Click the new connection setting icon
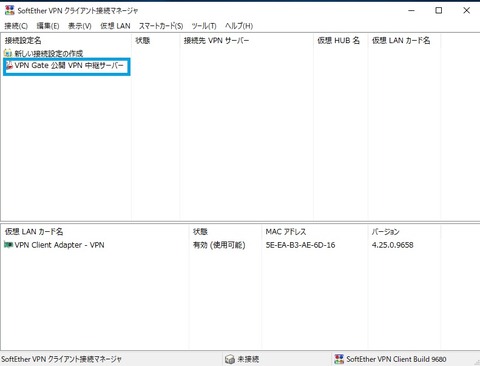Screen dimensions: 480x366 8,53
